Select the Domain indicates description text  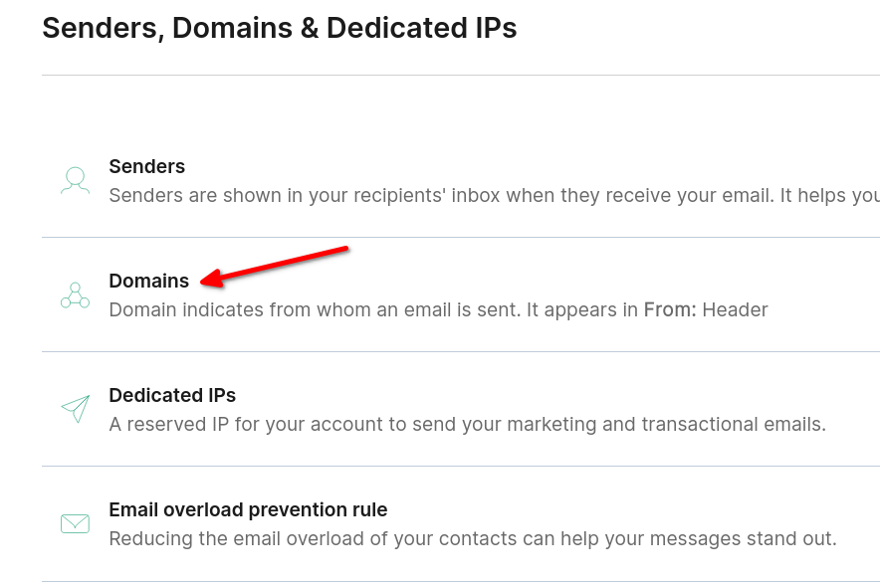click(x=438, y=309)
